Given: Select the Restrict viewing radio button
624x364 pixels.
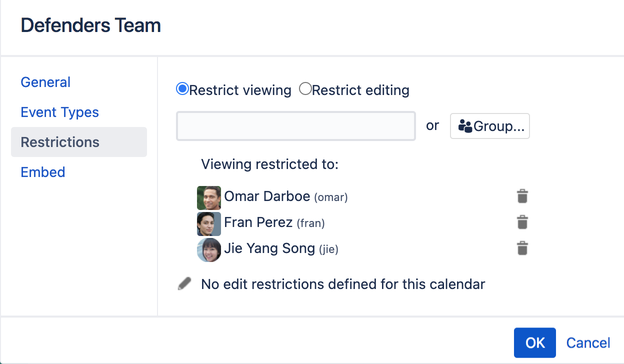Looking at the screenshot, I should coord(182,89).
